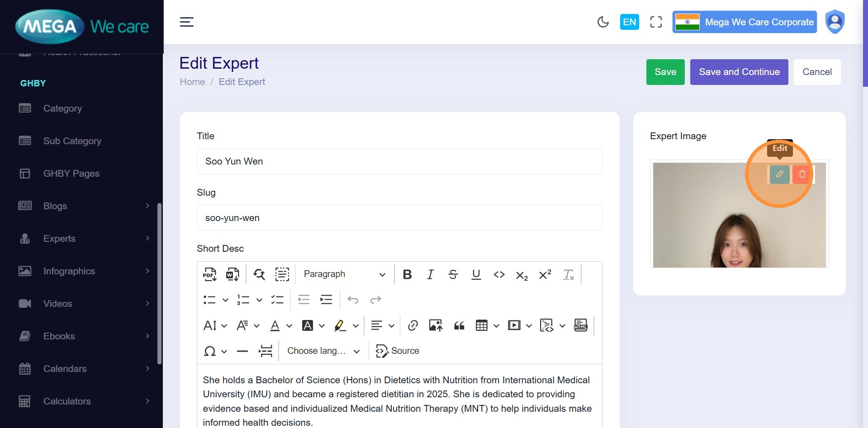The width and height of the screenshot is (868, 428).
Task: Click the Home breadcrumb link
Action: 192,82
